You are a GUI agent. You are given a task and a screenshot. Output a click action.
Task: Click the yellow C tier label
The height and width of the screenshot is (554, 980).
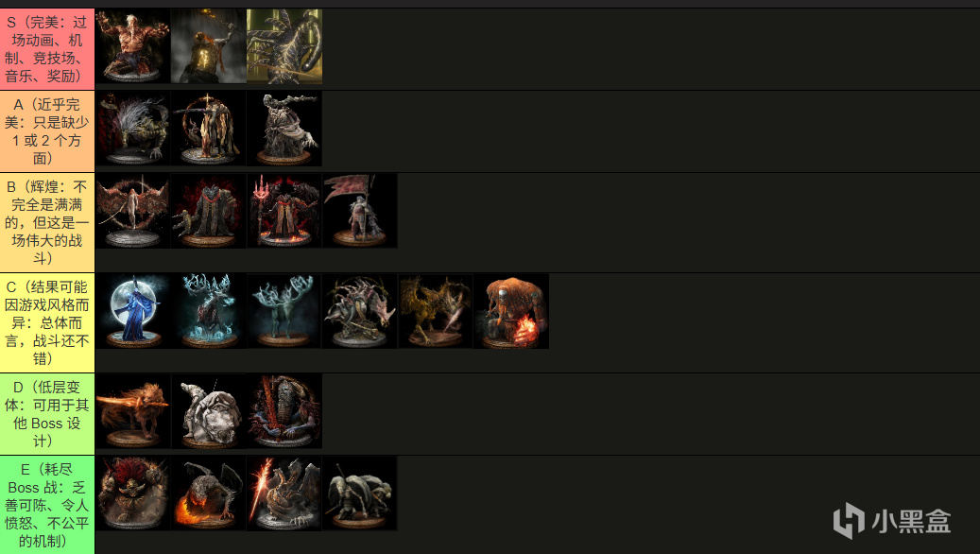point(47,322)
